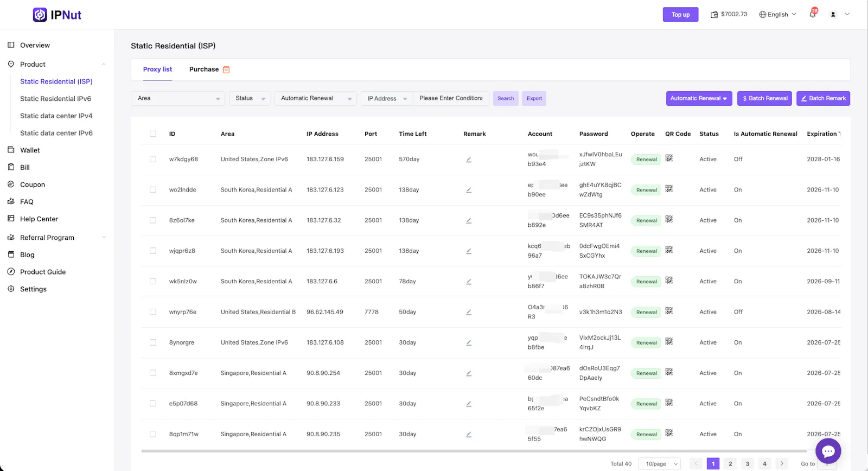Open Static data center IPv4 in sidebar
The height and width of the screenshot is (471, 868).
tap(56, 116)
